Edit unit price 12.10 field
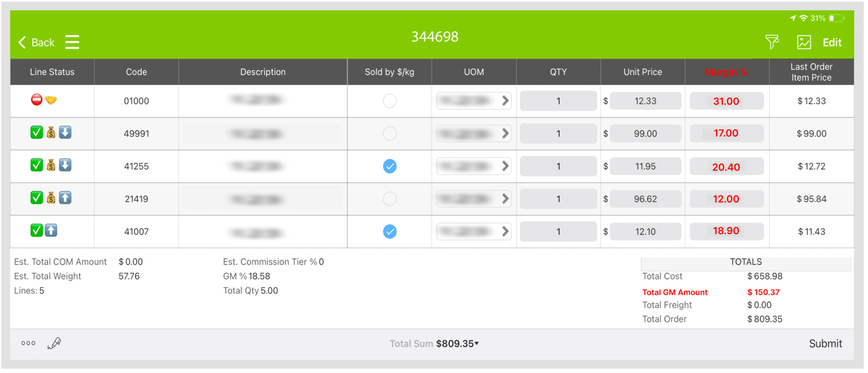Viewport: 868px width, 373px height. tap(645, 231)
